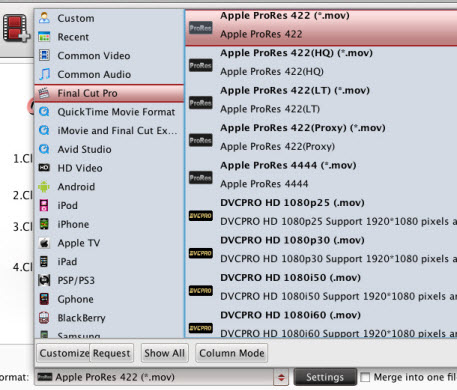Enable the Merge into one file checkbox
Screen dimensions: 457x390
(365, 377)
